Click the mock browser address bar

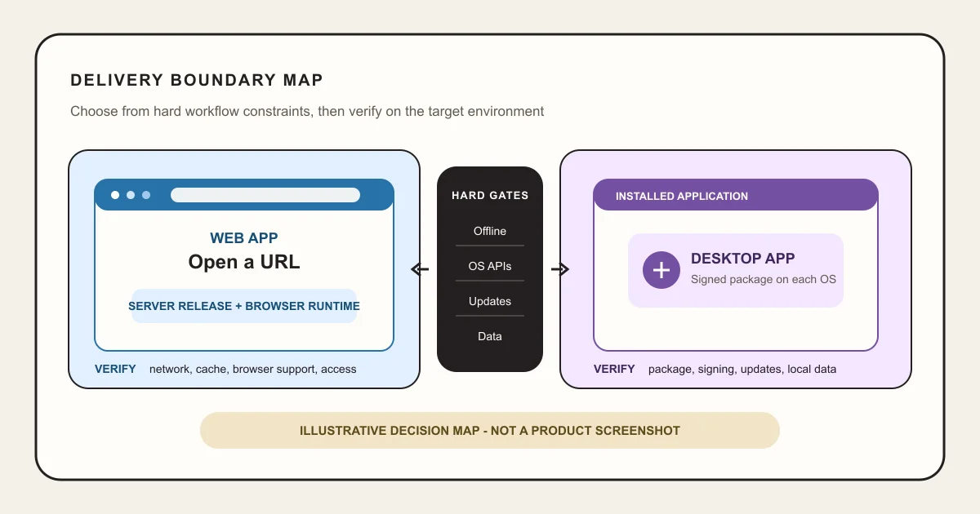pos(265,195)
